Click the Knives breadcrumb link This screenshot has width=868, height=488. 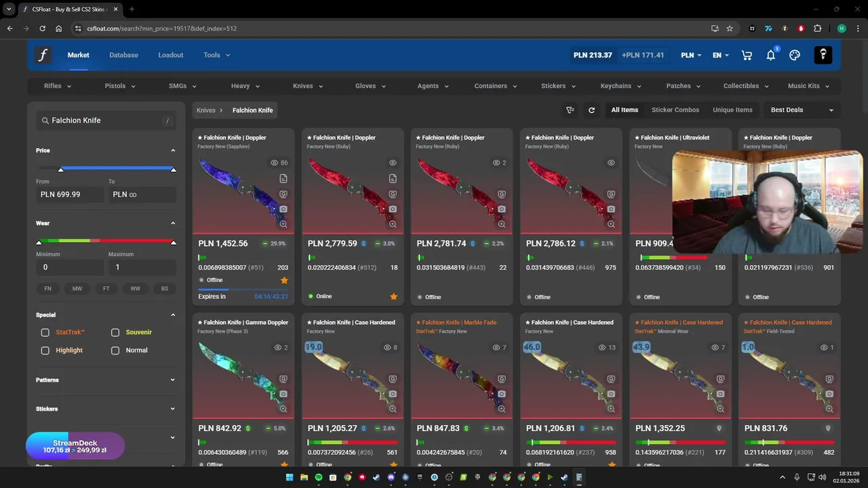[206, 110]
